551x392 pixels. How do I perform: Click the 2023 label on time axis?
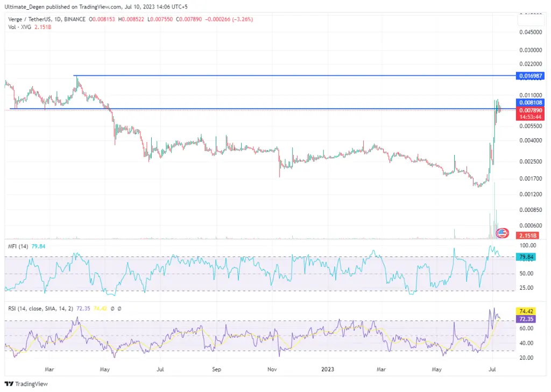pyautogui.click(x=328, y=369)
